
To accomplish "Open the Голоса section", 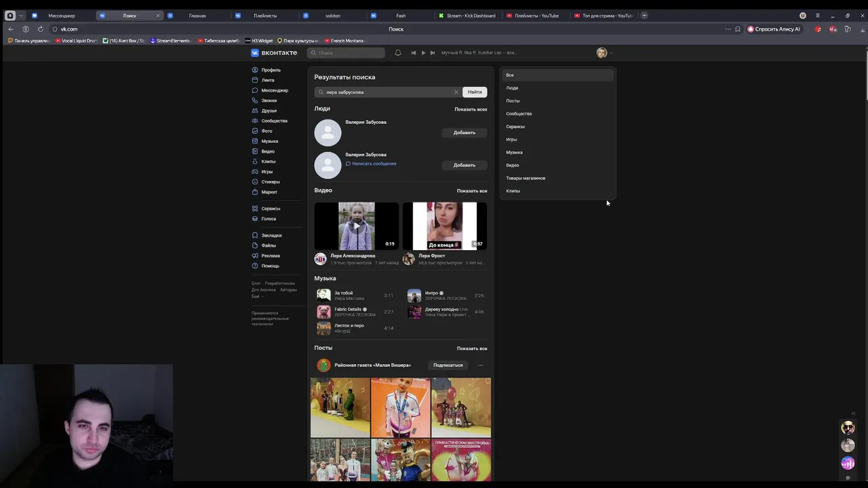I will (x=269, y=218).
